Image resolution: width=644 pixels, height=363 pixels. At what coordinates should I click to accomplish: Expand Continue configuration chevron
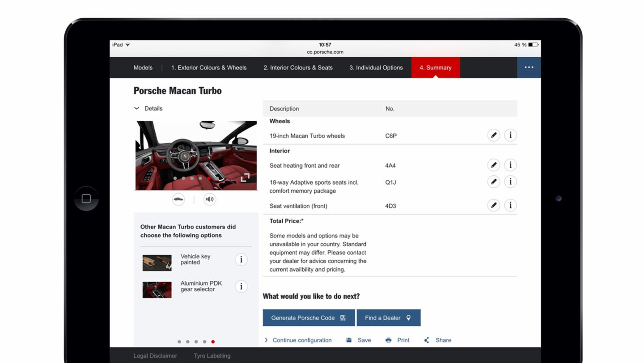click(266, 340)
